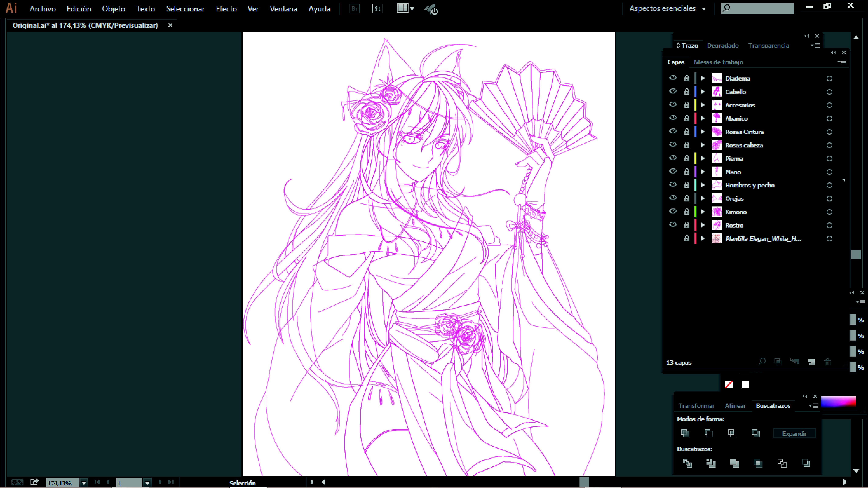Image resolution: width=868 pixels, height=488 pixels.
Task: Hide the Cabello layer eye icon
Action: 673,91
